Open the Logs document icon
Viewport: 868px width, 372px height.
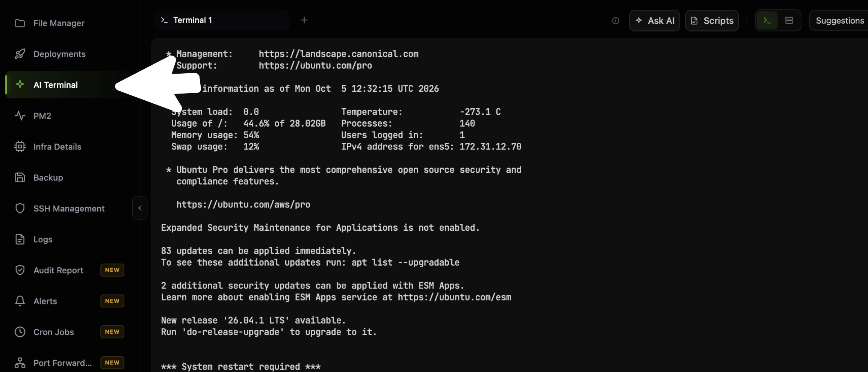click(20, 239)
